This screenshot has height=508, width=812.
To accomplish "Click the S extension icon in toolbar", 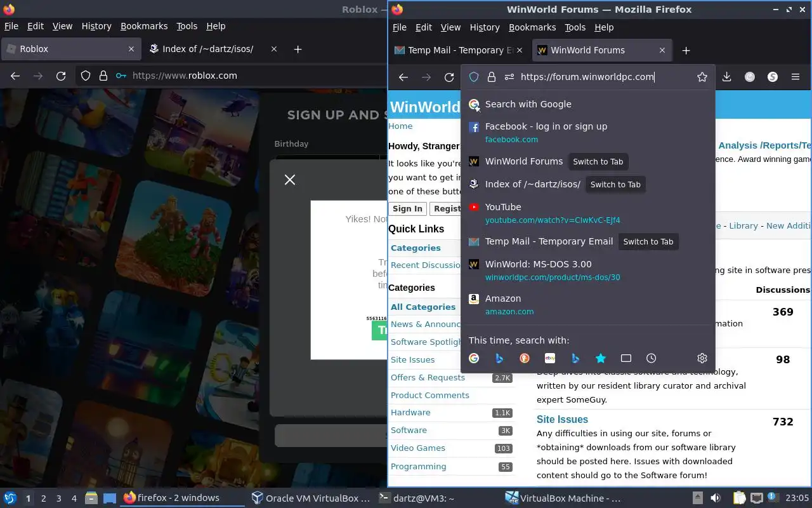I will pos(773,77).
